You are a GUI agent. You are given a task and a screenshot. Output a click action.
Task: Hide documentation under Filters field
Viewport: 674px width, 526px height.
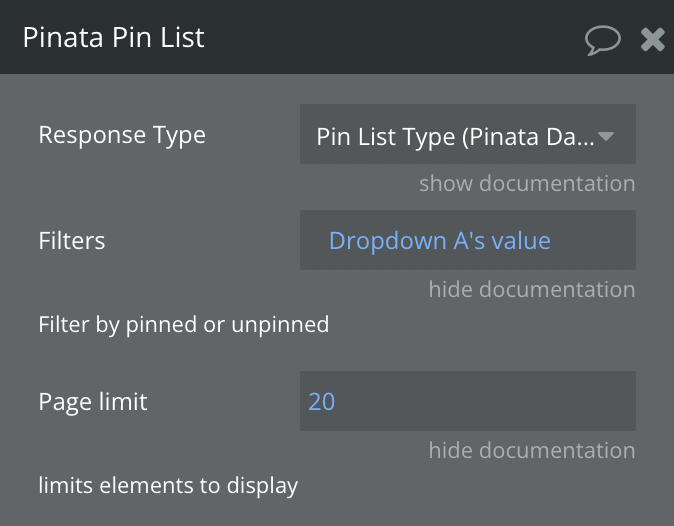532,289
